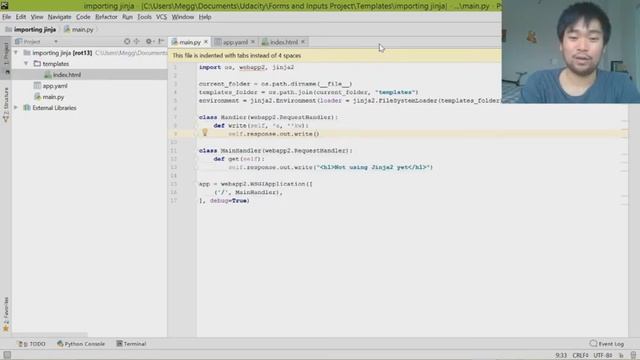Click the inspector hector icon in status bar
Image resolution: width=640 pixels, height=360 pixels.
point(633,356)
